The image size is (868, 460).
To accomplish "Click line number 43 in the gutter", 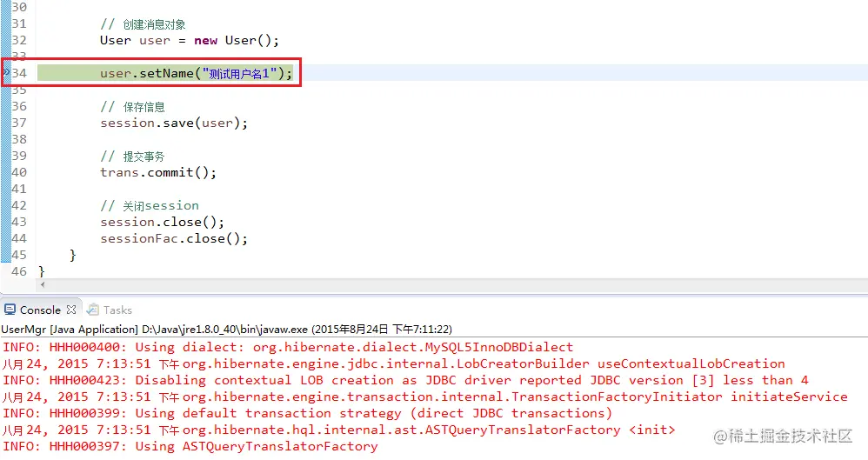I will 19,222.
